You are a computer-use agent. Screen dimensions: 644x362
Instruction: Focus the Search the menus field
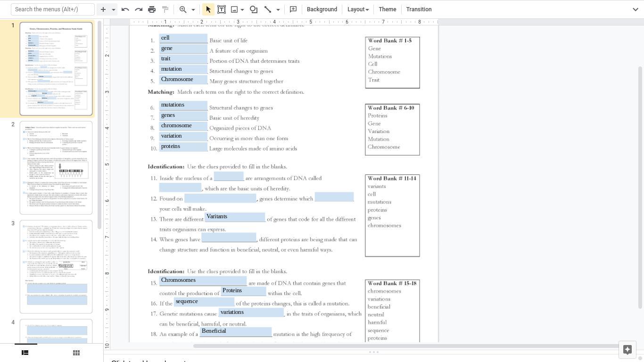pyautogui.click(x=53, y=9)
